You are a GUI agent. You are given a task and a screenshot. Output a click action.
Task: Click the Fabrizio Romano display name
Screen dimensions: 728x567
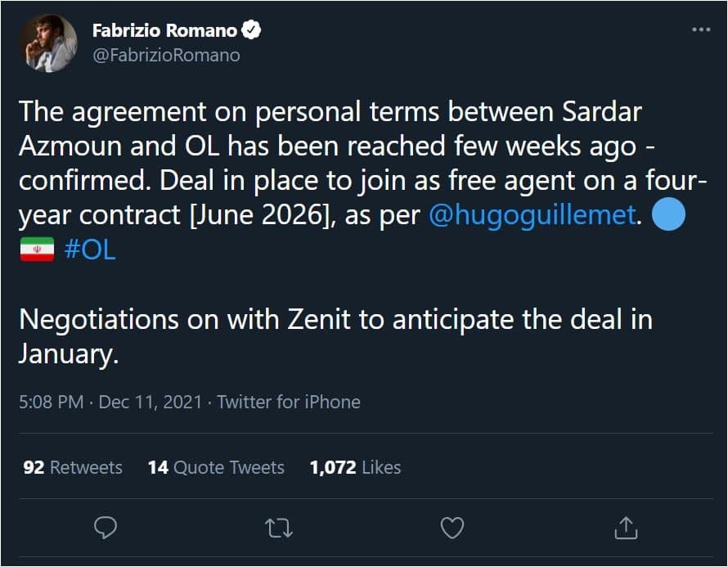164,31
